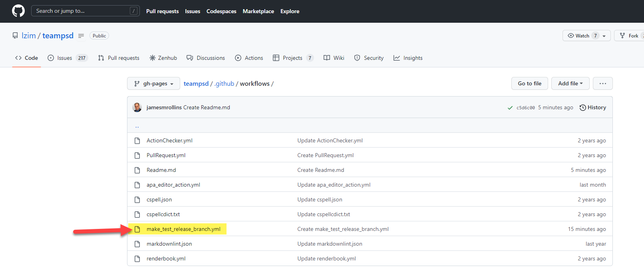Select the Code tab

(x=26, y=58)
